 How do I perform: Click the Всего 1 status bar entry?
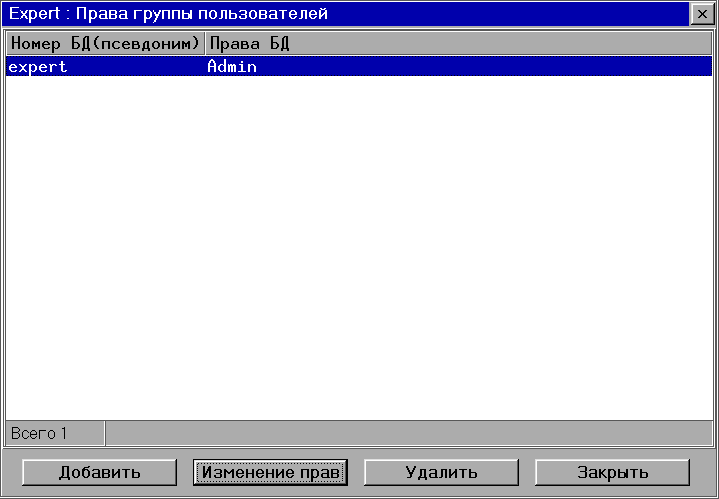click(x=55, y=433)
